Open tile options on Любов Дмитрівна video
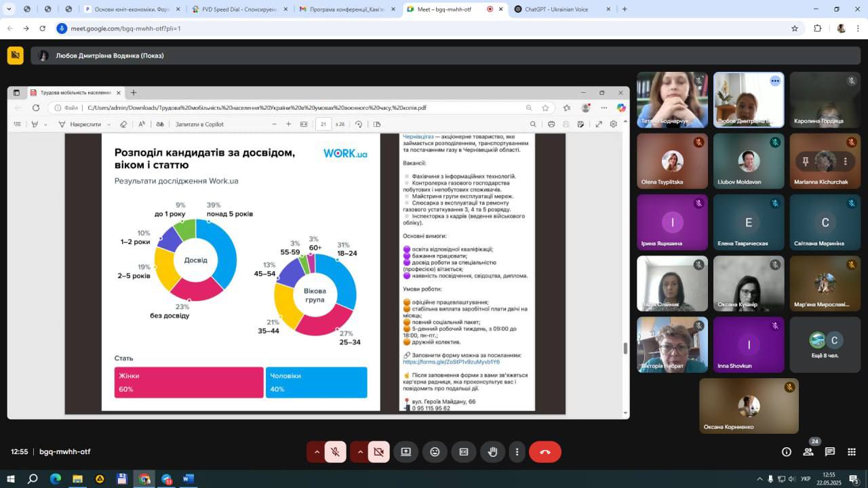 tap(775, 81)
